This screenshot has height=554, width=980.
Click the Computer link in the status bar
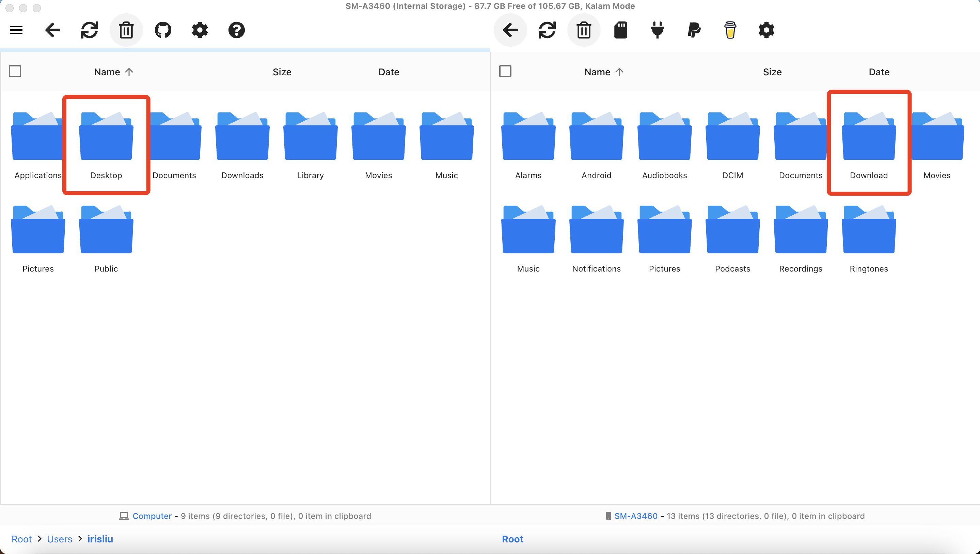pos(152,516)
